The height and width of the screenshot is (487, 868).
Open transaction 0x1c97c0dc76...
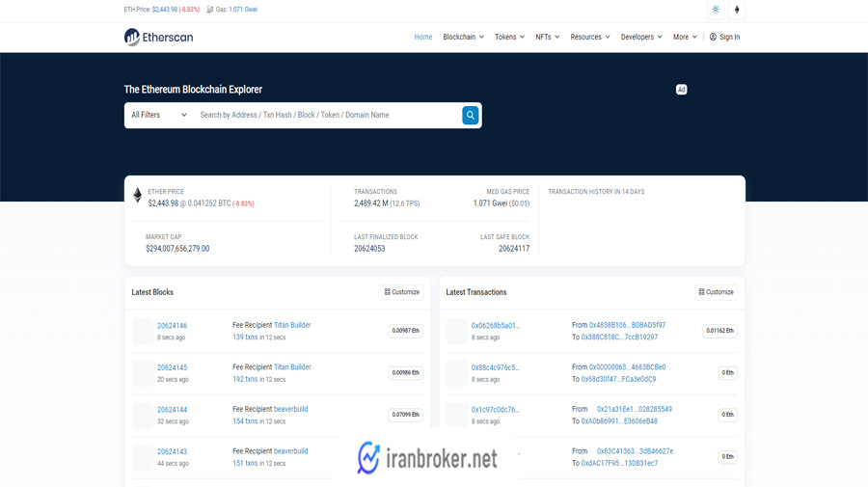coord(496,410)
